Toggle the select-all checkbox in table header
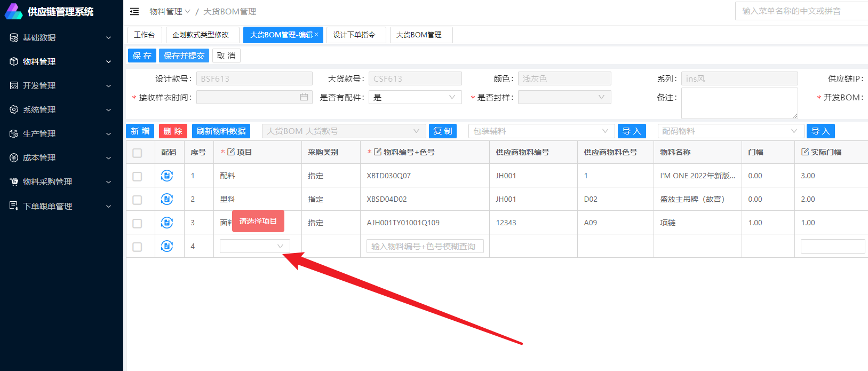 point(137,153)
